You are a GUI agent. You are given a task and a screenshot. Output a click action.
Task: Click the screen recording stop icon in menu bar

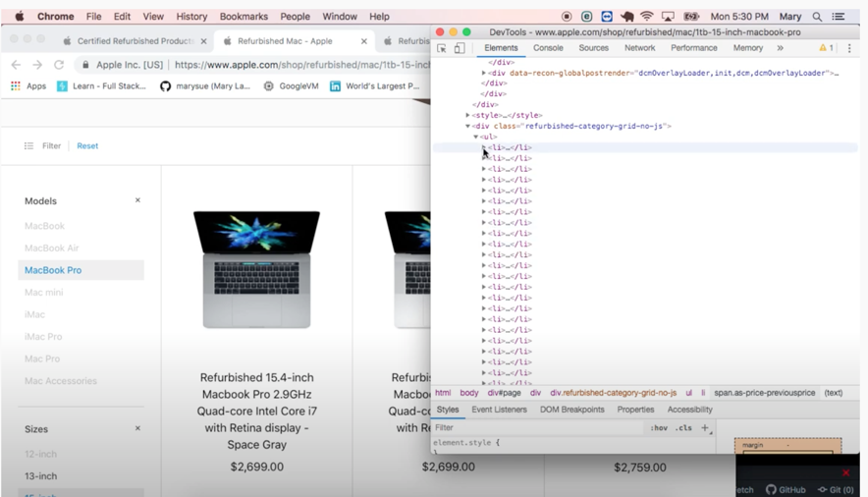pyautogui.click(x=567, y=16)
